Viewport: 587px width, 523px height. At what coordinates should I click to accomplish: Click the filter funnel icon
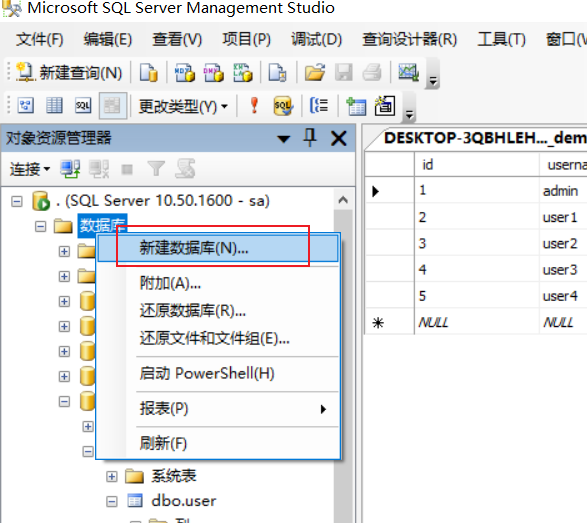click(156, 169)
